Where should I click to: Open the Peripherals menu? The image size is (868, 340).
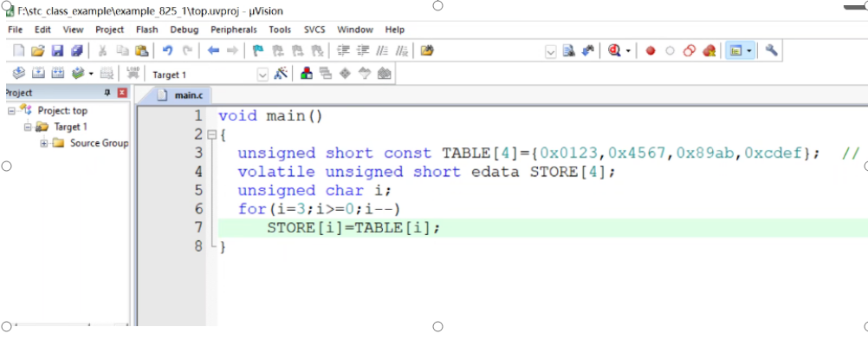(234, 29)
